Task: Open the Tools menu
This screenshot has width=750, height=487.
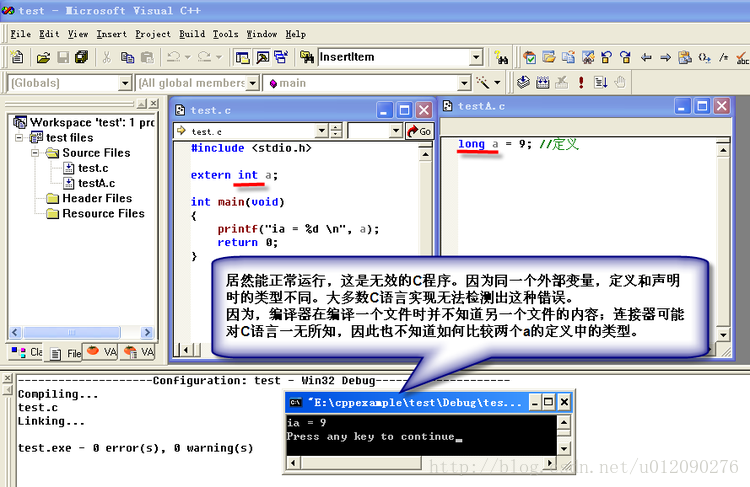Action: tap(225, 34)
